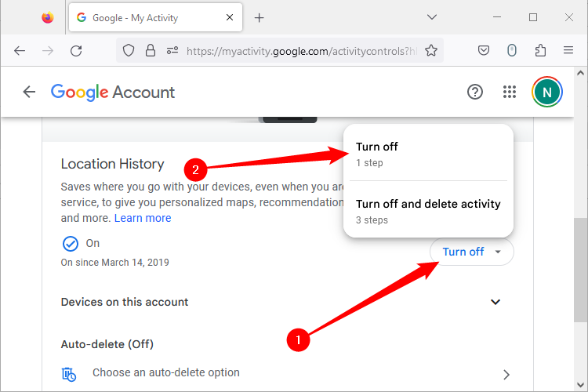Close the Google - My Activity tab
This screenshot has height=392, width=588.
230,17
